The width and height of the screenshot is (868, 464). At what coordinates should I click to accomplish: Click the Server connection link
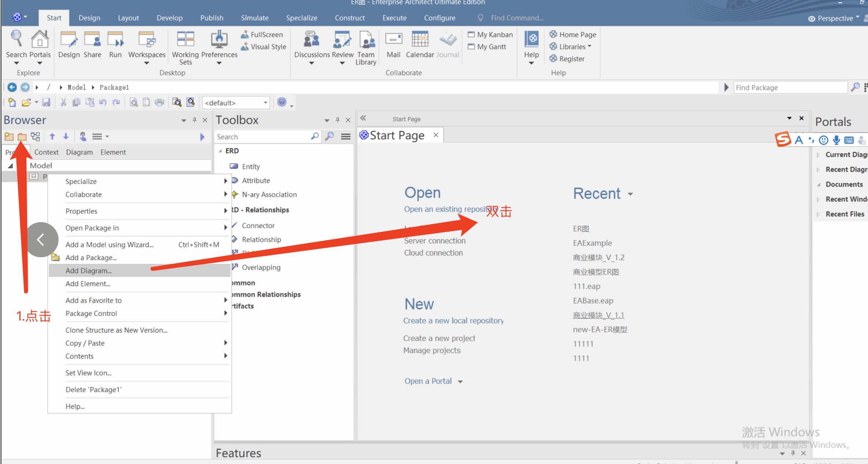[435, 241]
